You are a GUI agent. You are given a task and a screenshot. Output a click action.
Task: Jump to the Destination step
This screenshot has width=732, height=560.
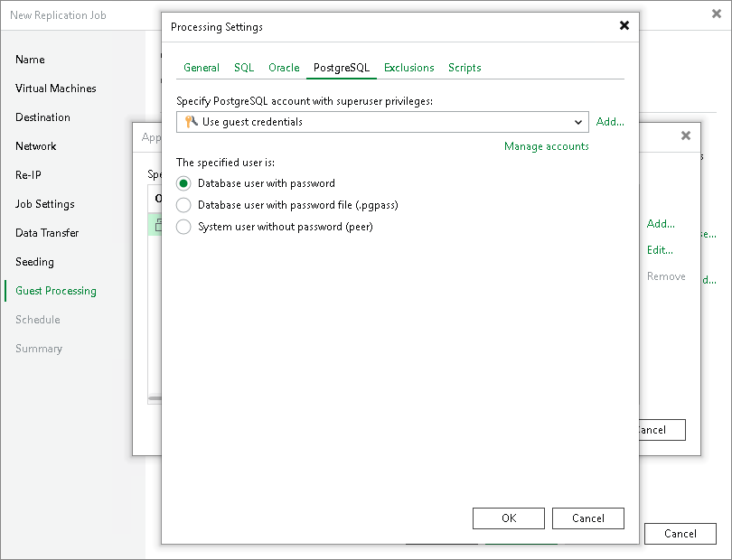[x=42, y=117]
